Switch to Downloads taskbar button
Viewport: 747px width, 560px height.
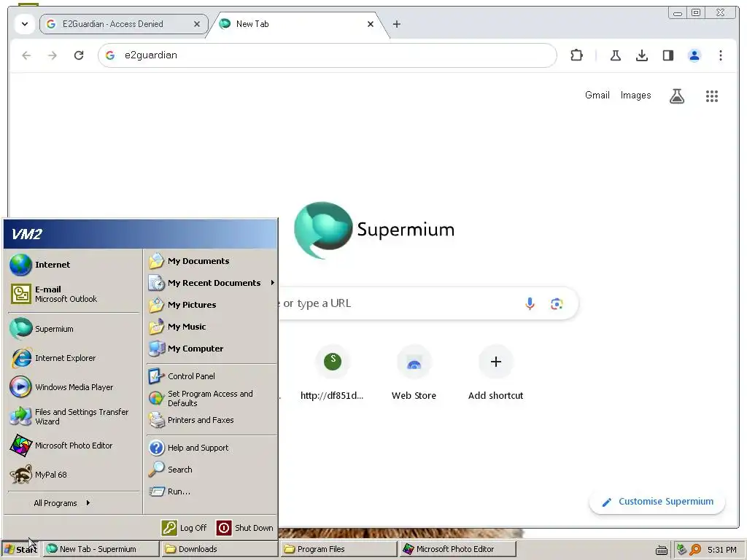click(220, 549)
